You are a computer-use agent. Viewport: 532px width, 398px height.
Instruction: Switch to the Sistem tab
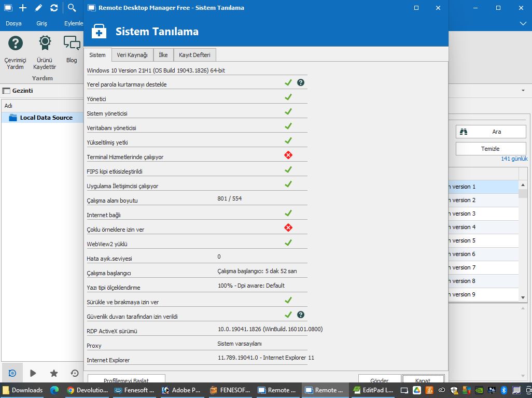[97, 55]
